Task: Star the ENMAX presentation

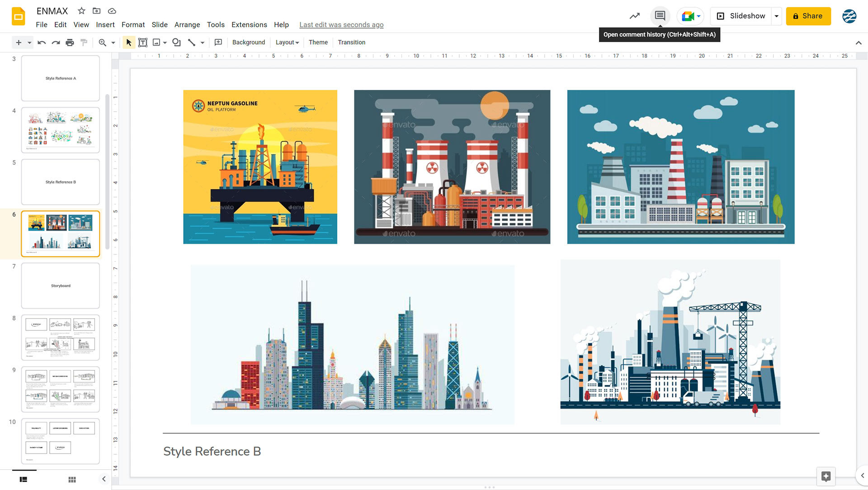Action: [81, 11]
